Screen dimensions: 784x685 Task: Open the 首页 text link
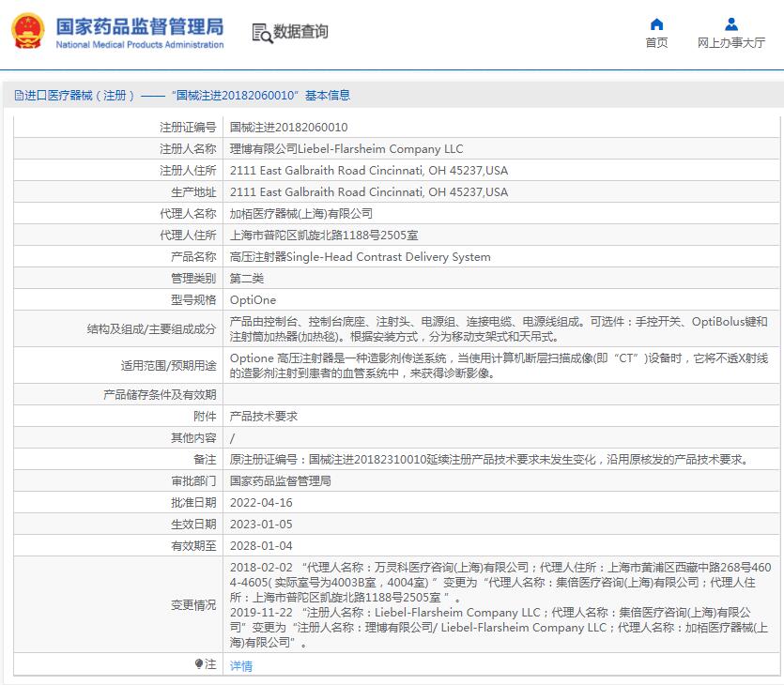[x=656, y=42]
